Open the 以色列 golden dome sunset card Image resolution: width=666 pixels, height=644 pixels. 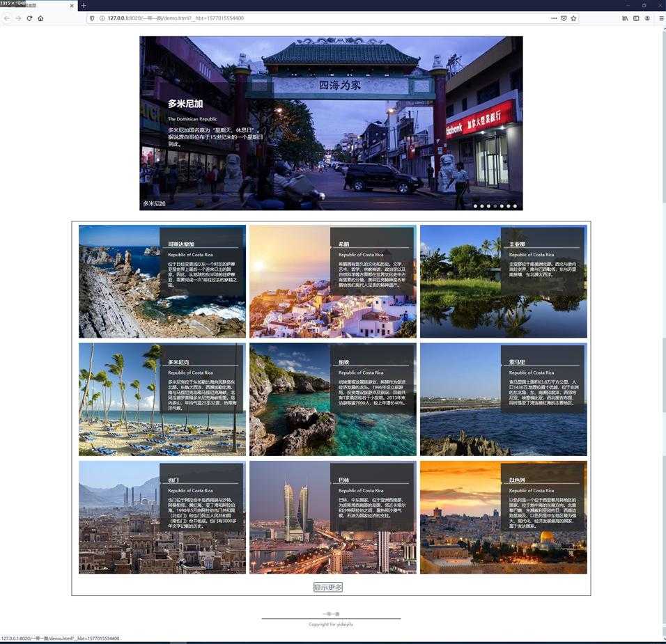[x=503, y=517]
